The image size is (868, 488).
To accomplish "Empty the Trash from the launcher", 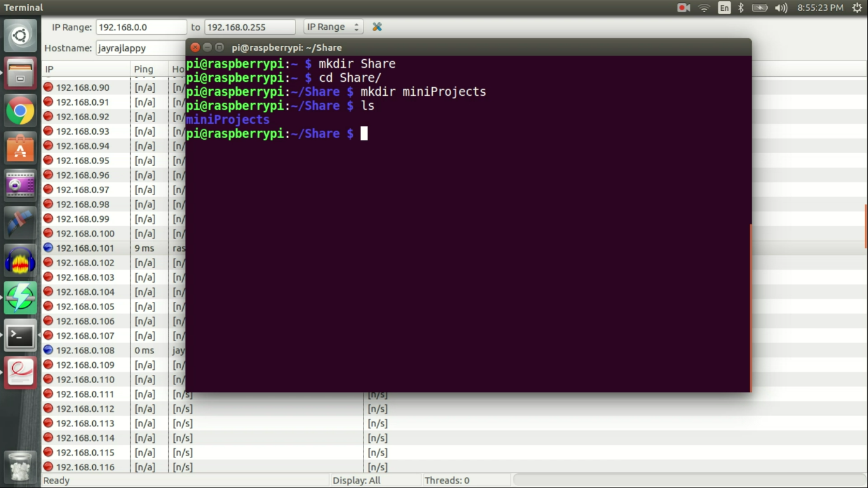I will pos(20,466).
